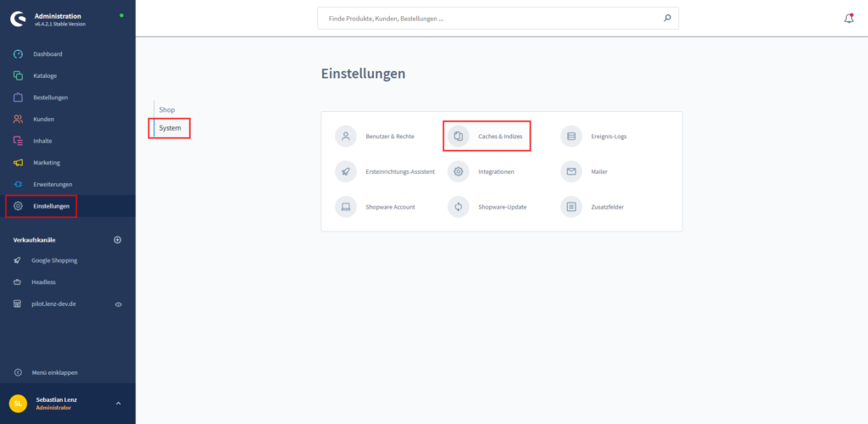Click the Zusatzfelder list icon

571,207
